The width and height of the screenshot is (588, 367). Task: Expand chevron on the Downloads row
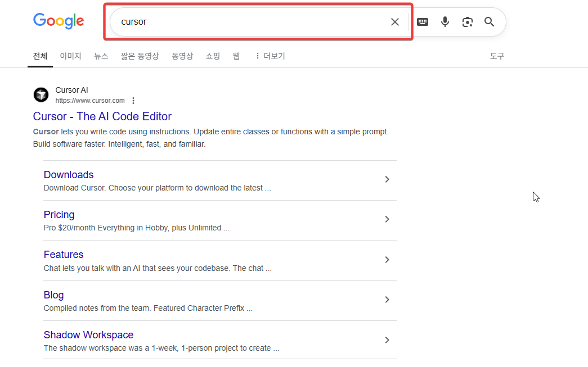(387, 179)
